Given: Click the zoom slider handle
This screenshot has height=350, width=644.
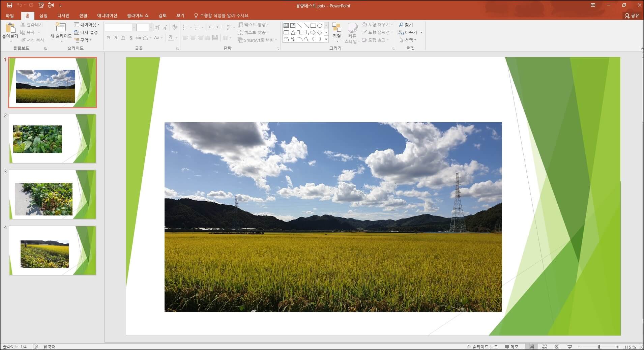Looking at the screenshot, I should [599, 347].
